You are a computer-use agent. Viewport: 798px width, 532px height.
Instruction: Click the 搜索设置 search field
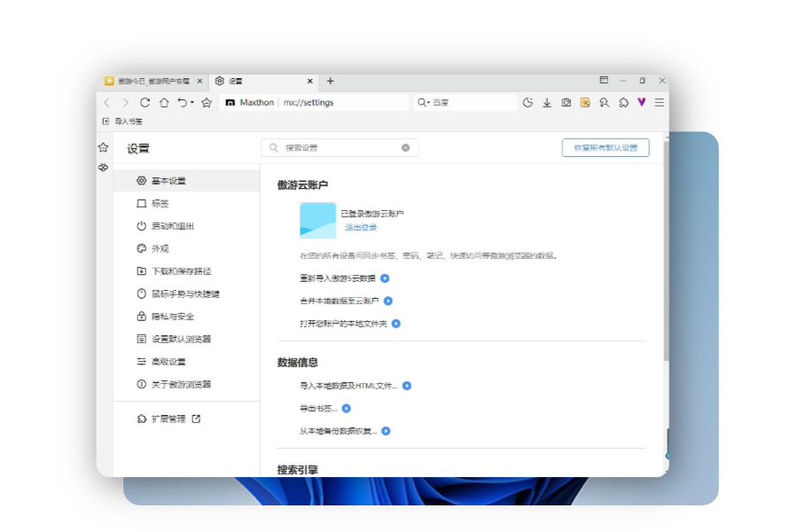[x=340, y=148]
